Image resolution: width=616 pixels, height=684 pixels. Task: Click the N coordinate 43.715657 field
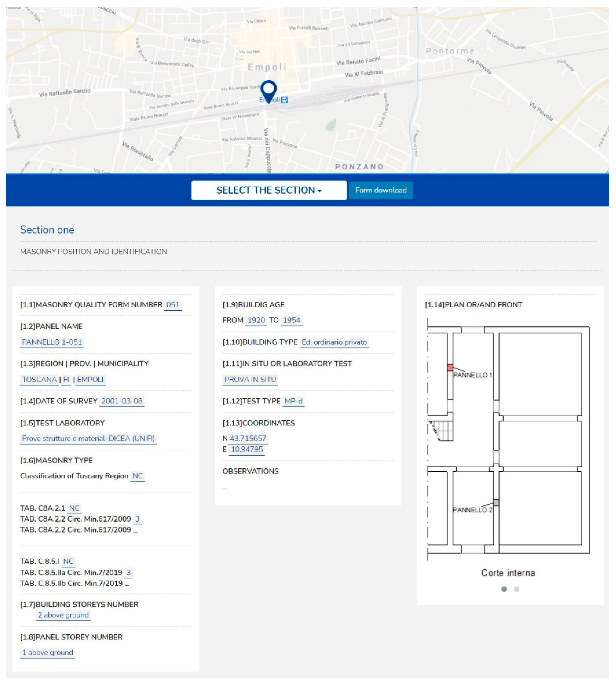coord(248,439)
